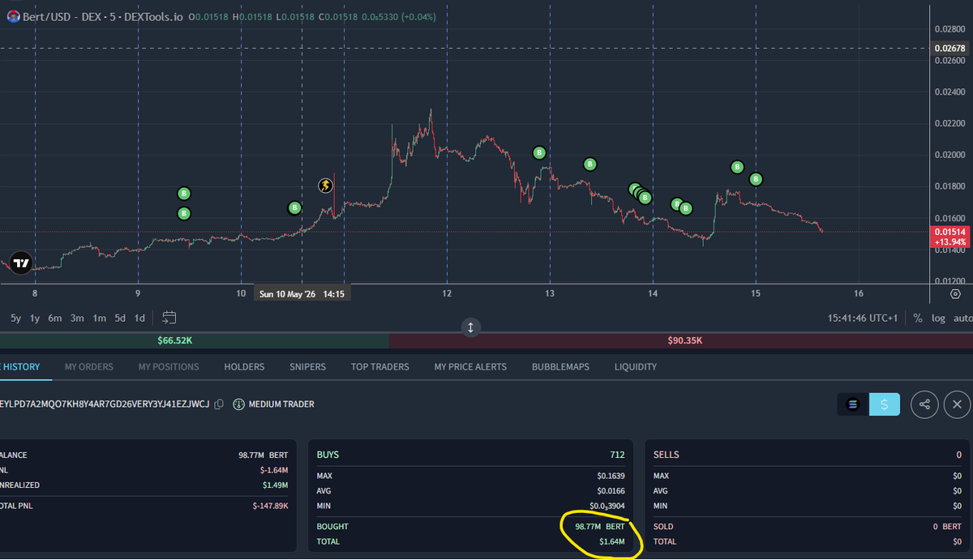Click the chart resize handle with vertical arrows
The height and width of the screenshot is (560, 973).
[x=470, y=327]
